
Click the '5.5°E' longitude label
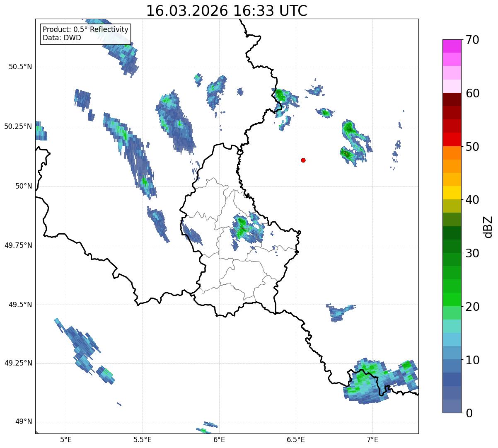(x=143, y=440)
